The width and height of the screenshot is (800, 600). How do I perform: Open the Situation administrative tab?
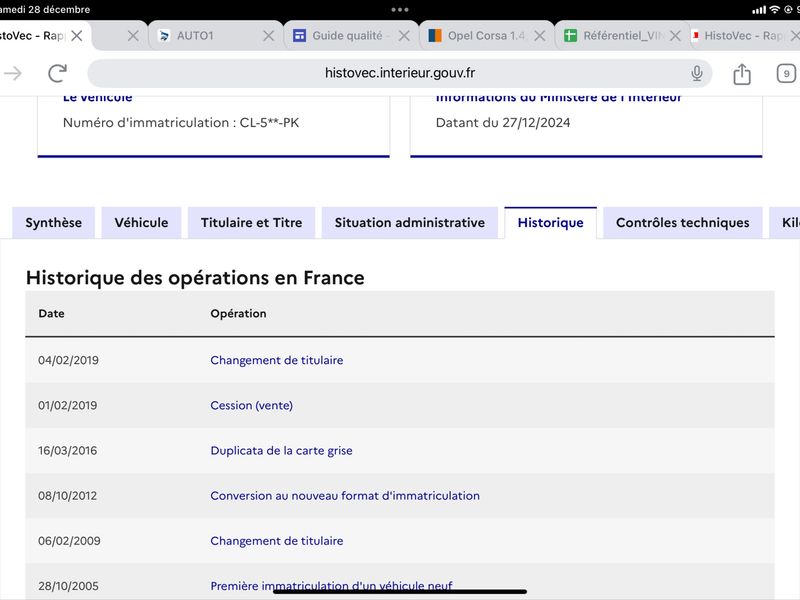(410, 223)
